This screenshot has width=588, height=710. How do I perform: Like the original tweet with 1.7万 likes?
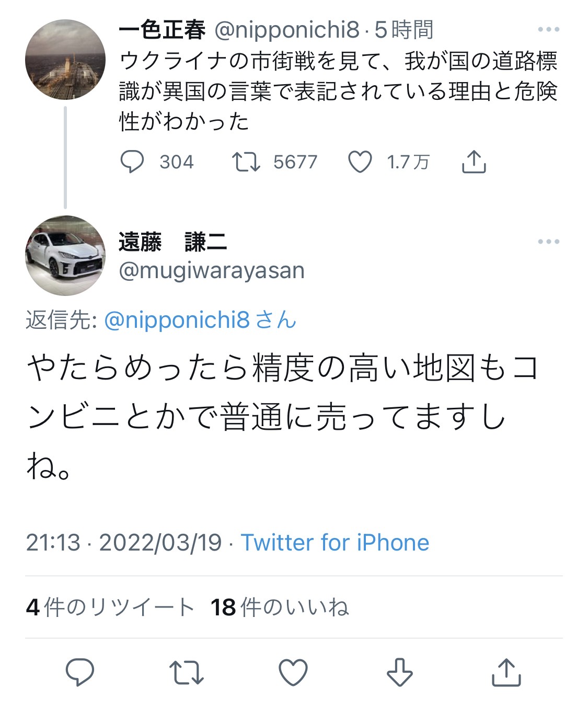[x=360, y=162]
